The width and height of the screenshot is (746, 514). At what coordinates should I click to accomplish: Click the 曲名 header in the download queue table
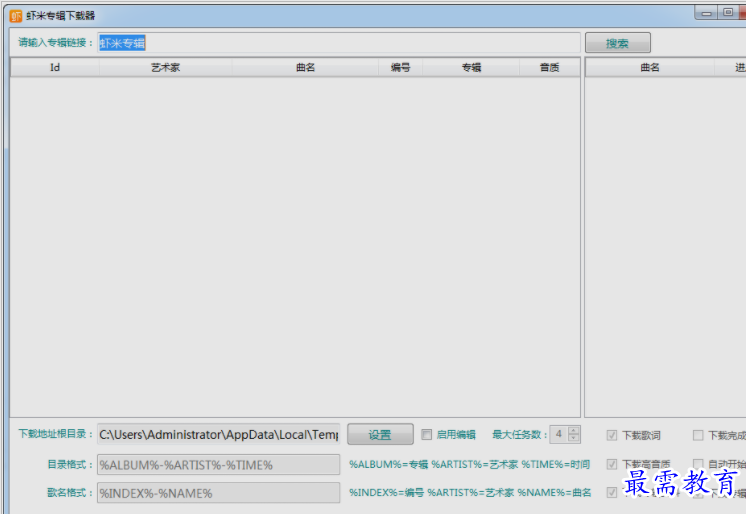650,68
